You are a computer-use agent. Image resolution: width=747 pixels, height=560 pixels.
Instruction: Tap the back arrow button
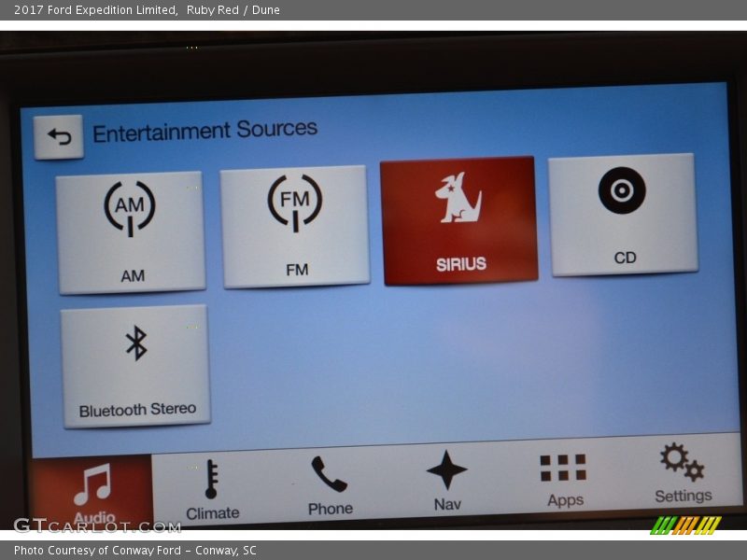[x=59, y=137]
